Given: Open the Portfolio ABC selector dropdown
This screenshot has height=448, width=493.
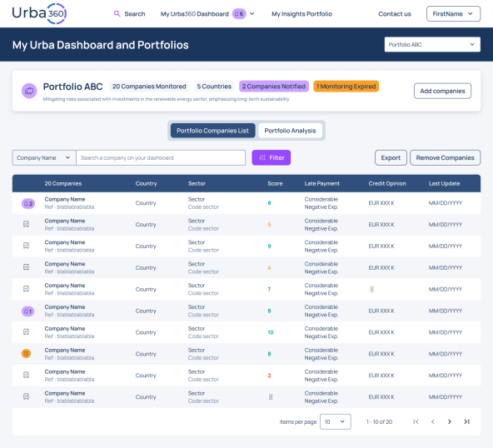Looking at the screenshot, I should pyautogui.click(x=432, y=45).
